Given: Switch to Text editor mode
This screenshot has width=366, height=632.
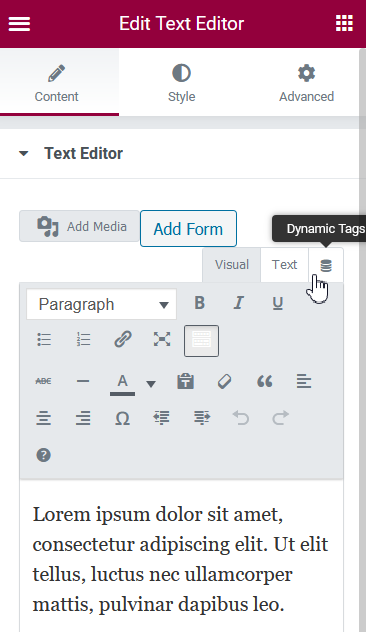Looking at the screenshot, I should pos(284,265).
